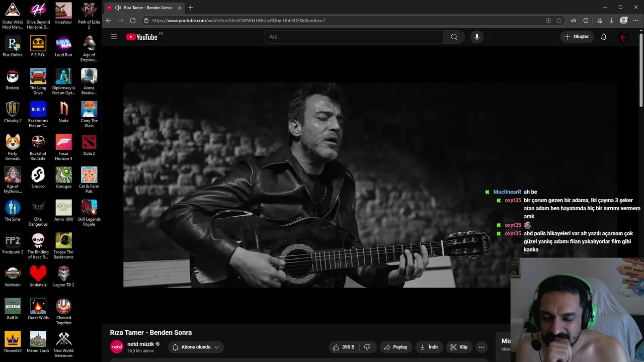Click the search magnifier button
The width and height of the screenshot is (644, 362).
454,37
